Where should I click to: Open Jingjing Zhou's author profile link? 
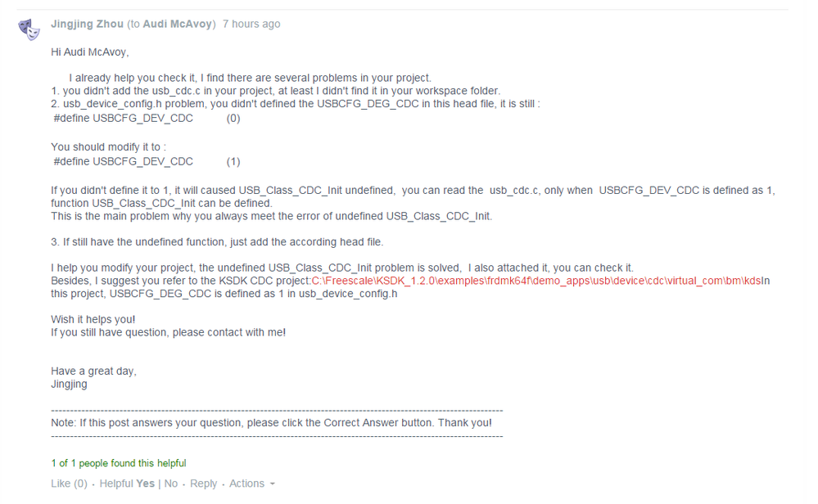click(x=87, y=24)
